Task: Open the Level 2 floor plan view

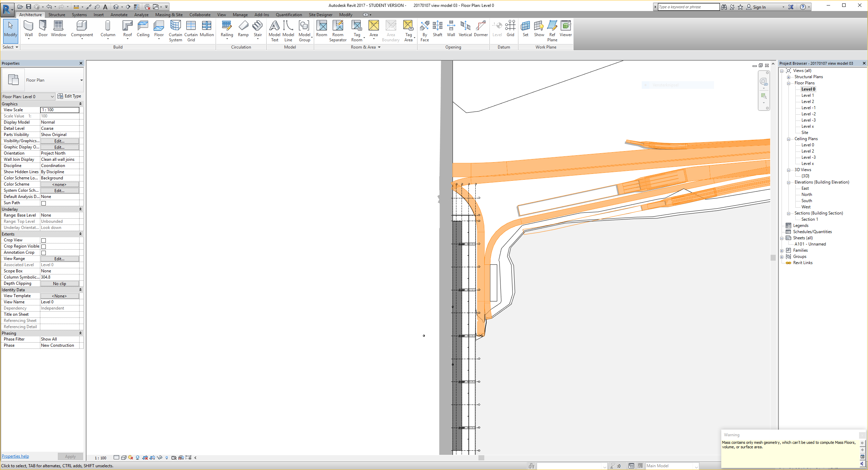Action: pyautogui.click(x=807, y=101)
